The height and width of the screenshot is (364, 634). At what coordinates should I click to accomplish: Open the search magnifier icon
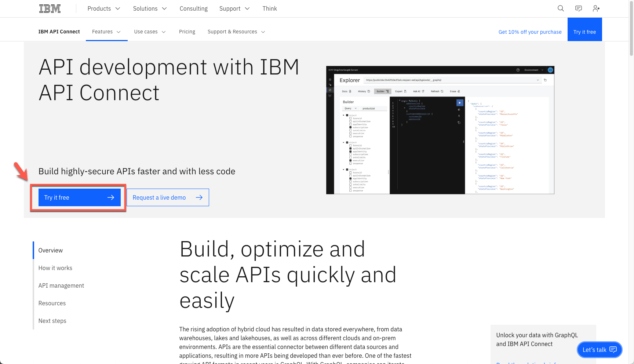tap(561, 8)
